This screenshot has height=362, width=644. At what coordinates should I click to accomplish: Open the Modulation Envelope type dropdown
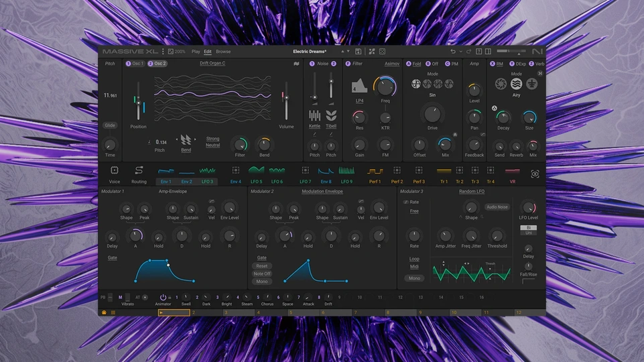point(322,192)
